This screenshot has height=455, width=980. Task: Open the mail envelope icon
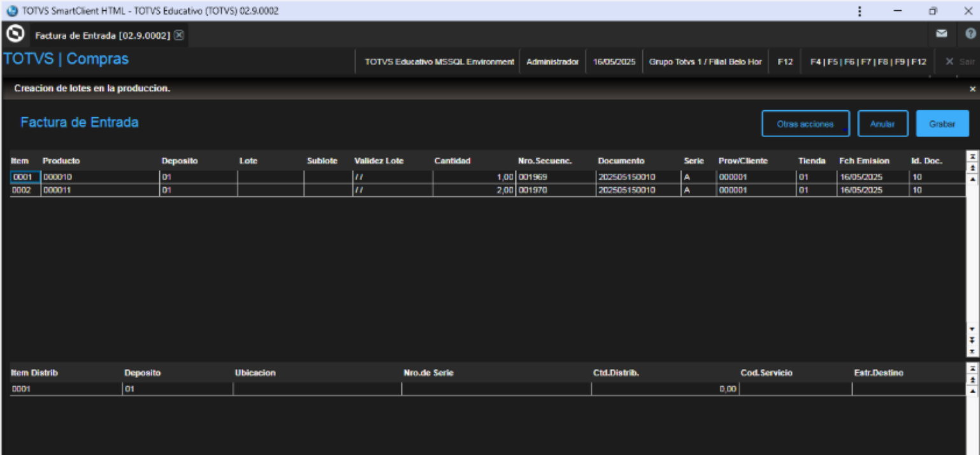[x=941, y=34]
